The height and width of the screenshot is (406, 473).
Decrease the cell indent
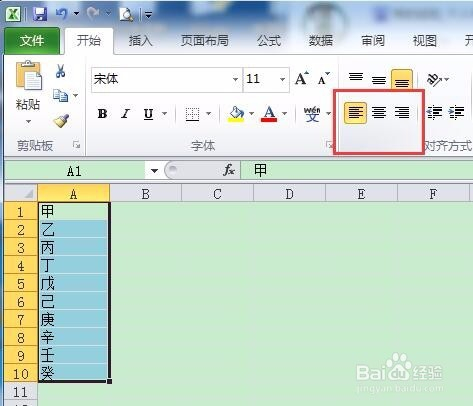434,113
